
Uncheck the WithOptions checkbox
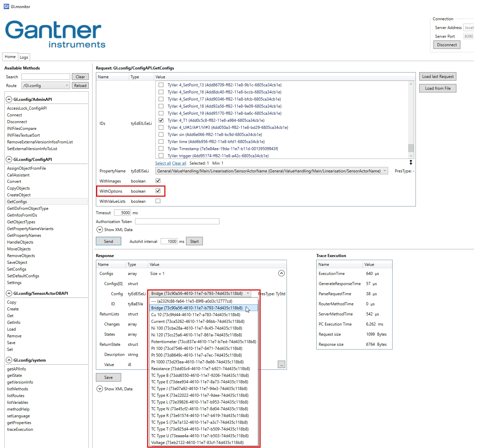[x=158, y=191]
